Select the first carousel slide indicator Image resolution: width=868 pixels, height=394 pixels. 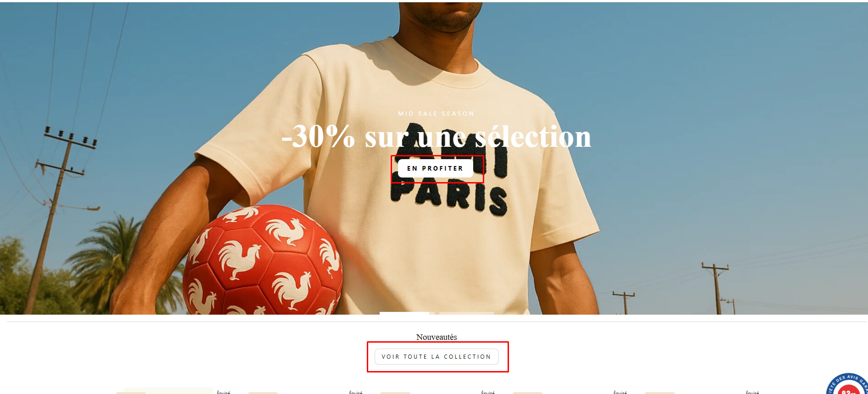pyautogui.click(x=404, y=313)
